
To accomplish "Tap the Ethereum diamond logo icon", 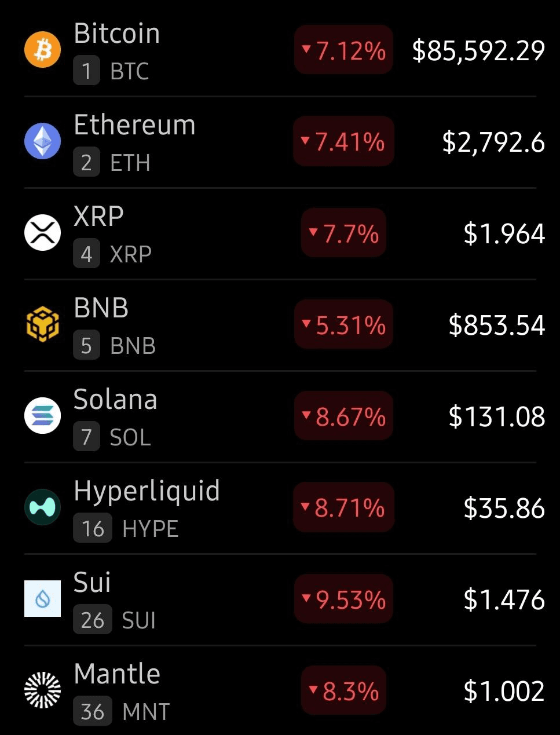I will point(42,141).
